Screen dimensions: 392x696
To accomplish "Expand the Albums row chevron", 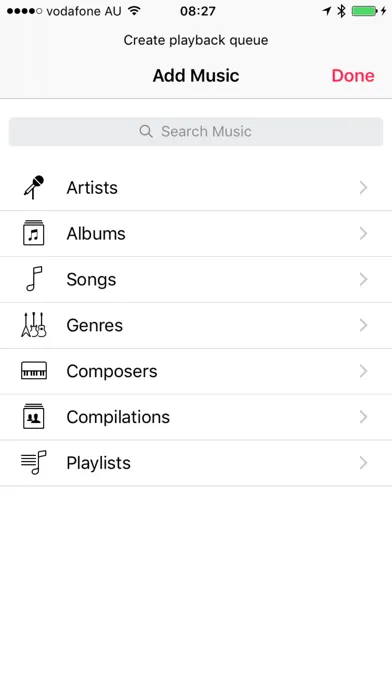I will (x=364, y=233).
